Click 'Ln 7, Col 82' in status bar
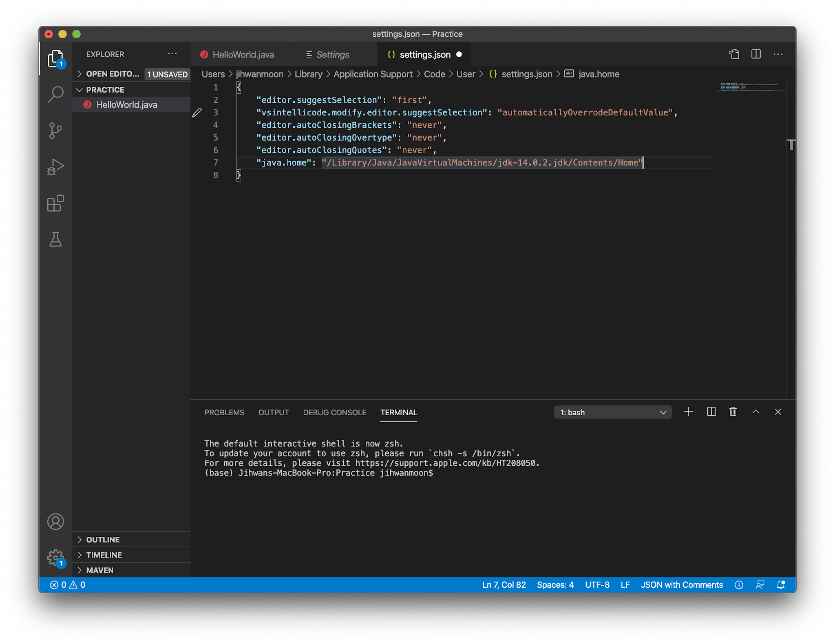Screen dimensions: 835x644 click(504, 585)
